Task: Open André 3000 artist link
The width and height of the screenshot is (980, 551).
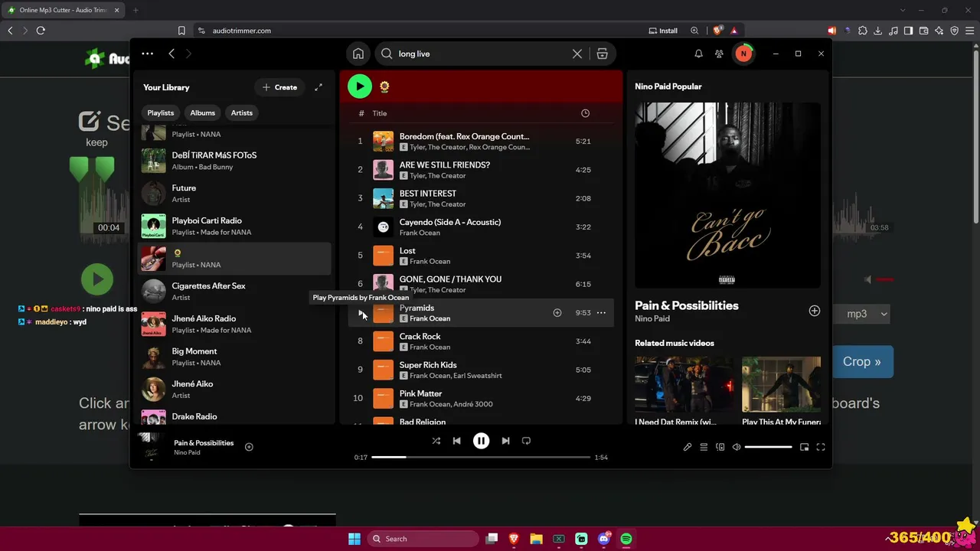Action: [x=473, y=404]
